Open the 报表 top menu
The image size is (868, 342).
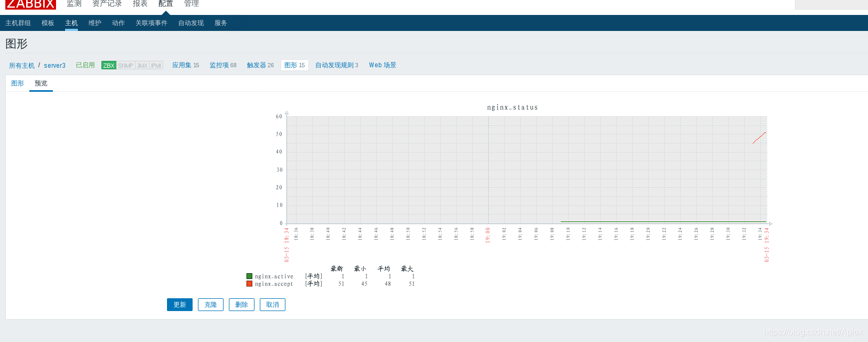[140, 4]
